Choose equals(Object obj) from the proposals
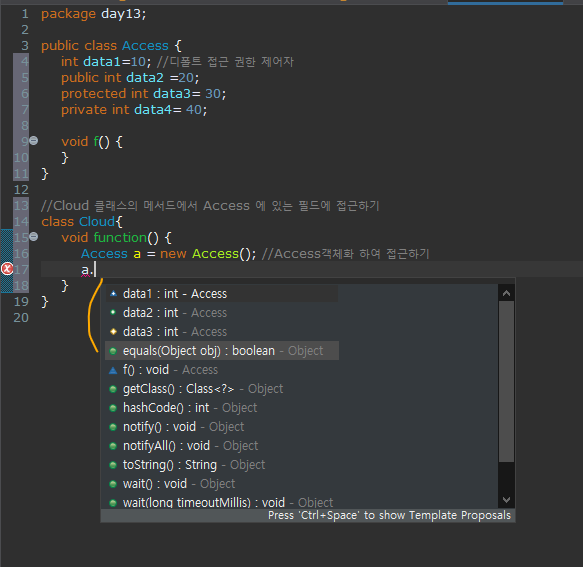Image resolution: width=583 pixels, height=567 pixels. click(222, 351)
